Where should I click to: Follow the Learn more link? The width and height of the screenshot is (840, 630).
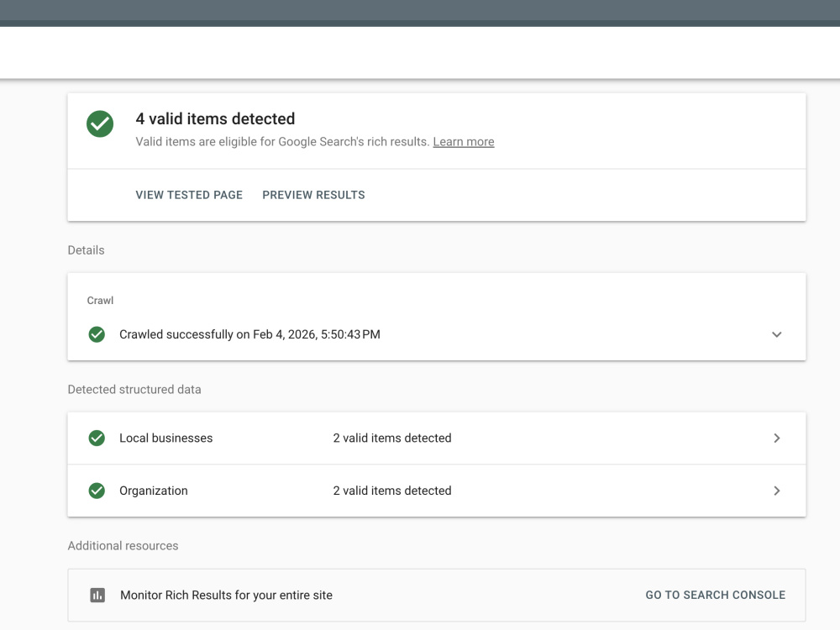point(464,142)
